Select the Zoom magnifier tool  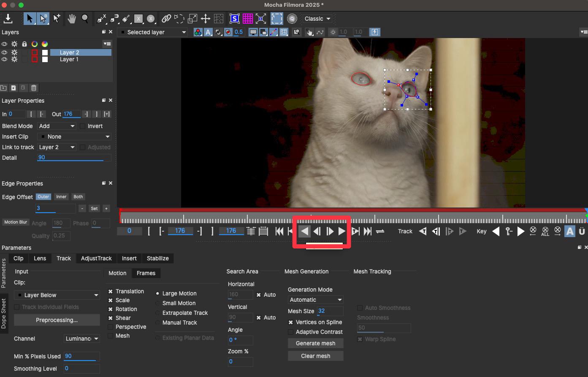point(85,19)
